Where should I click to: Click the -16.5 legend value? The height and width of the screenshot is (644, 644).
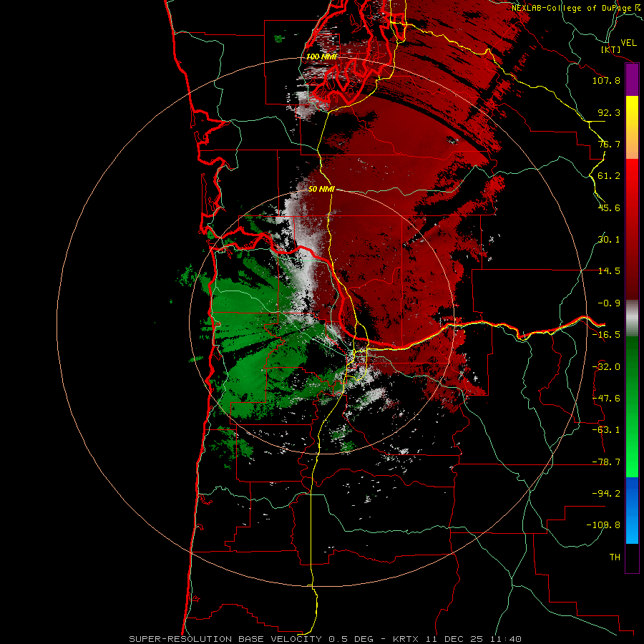tap(606, 335)
